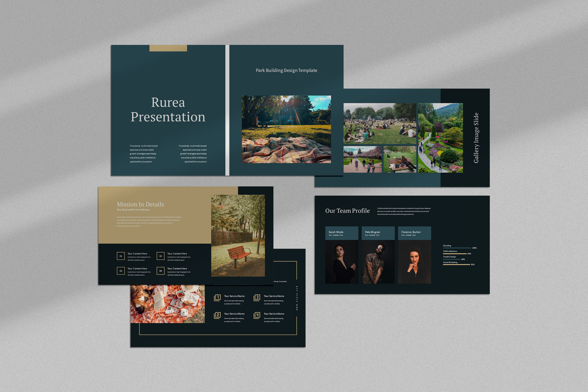The image size is (588, 392).
Task: Click the Graphic Design 60% progress bar
Action: pyautogui.click(x=452, y=259)
